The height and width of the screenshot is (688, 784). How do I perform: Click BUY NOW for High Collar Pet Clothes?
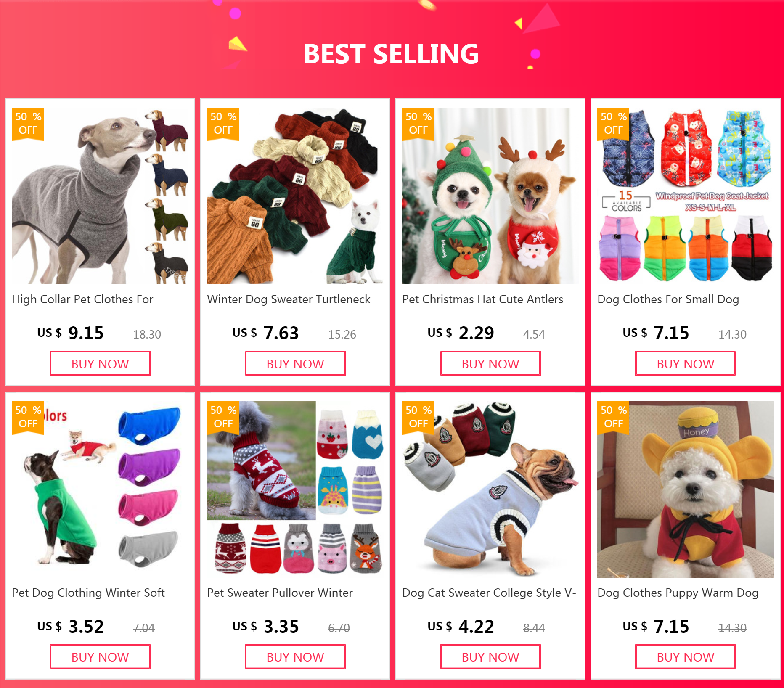pos(100,364)
